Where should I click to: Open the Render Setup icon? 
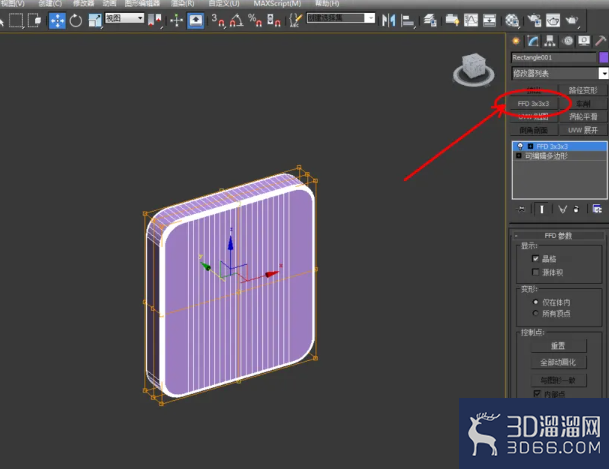pos(534,20)
